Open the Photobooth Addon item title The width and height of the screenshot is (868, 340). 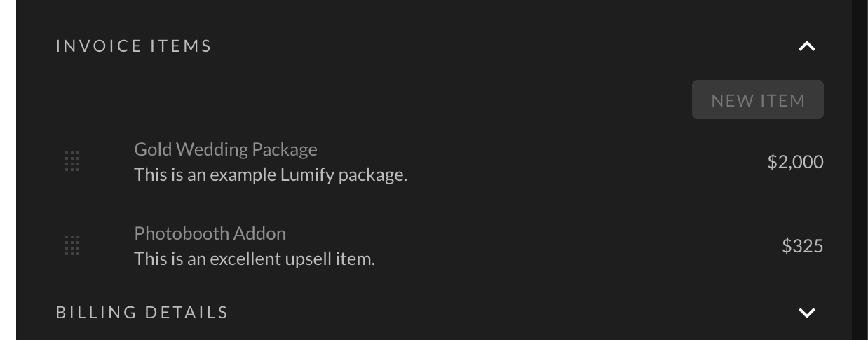(210, 233)
